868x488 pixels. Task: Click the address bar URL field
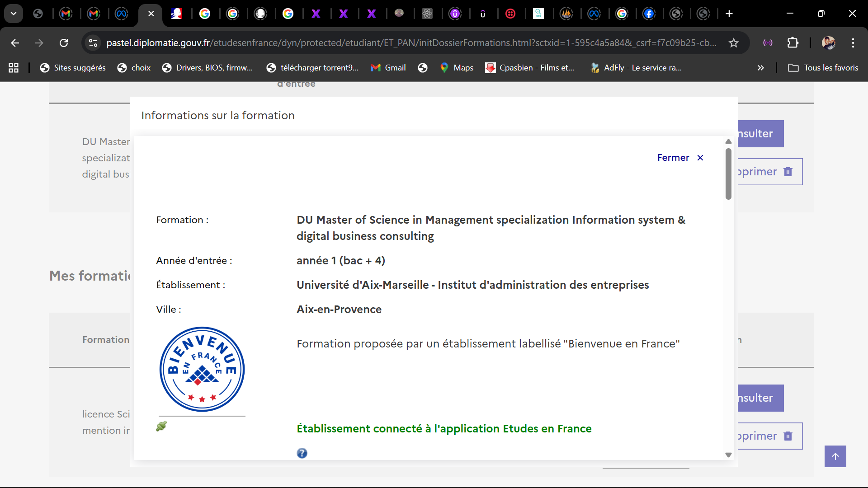[407, 43]
